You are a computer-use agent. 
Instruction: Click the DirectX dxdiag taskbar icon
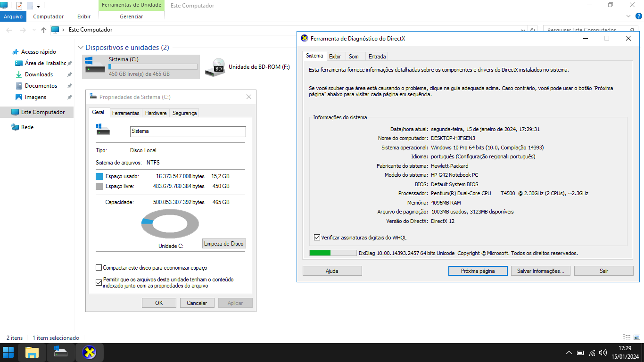tap(89, 353)
